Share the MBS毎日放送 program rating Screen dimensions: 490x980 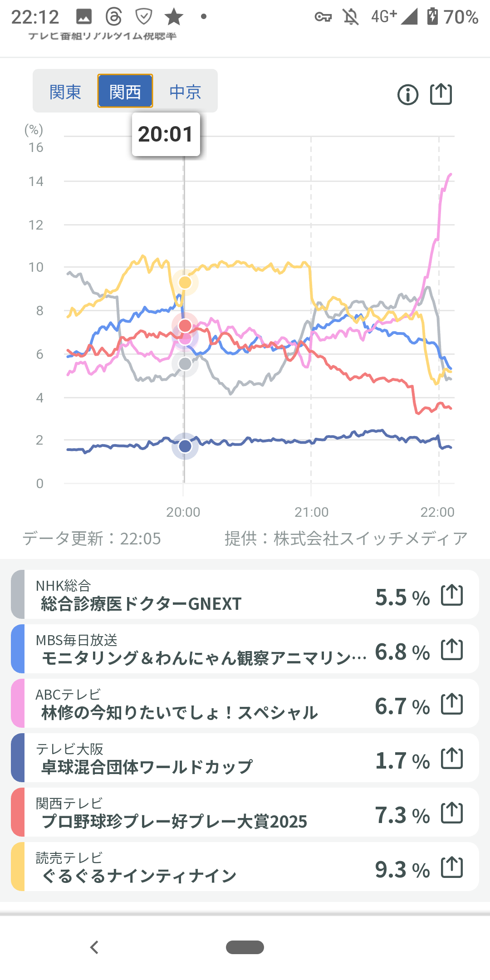[x=452, y=649]
